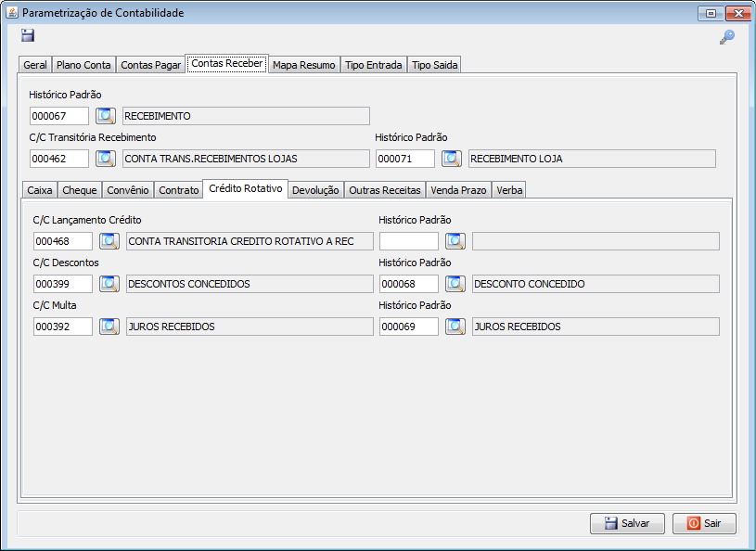Open the Cheque sub-tab
756x551 pixels.
[x=80, y=190]
